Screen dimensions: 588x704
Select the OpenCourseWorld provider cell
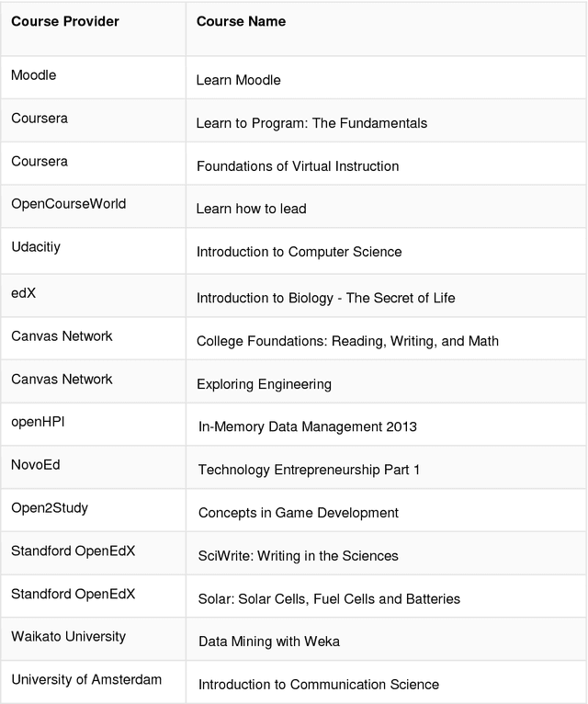point(69,204)
